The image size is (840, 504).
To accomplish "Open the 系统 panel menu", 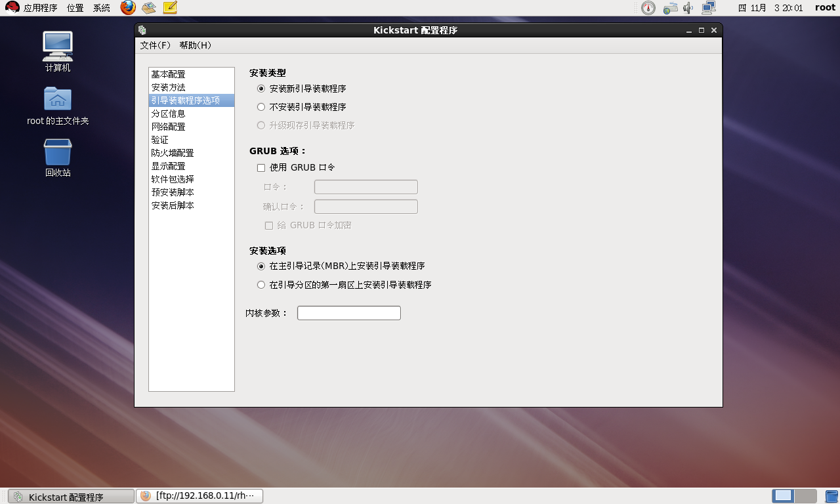I will (101, 8).
